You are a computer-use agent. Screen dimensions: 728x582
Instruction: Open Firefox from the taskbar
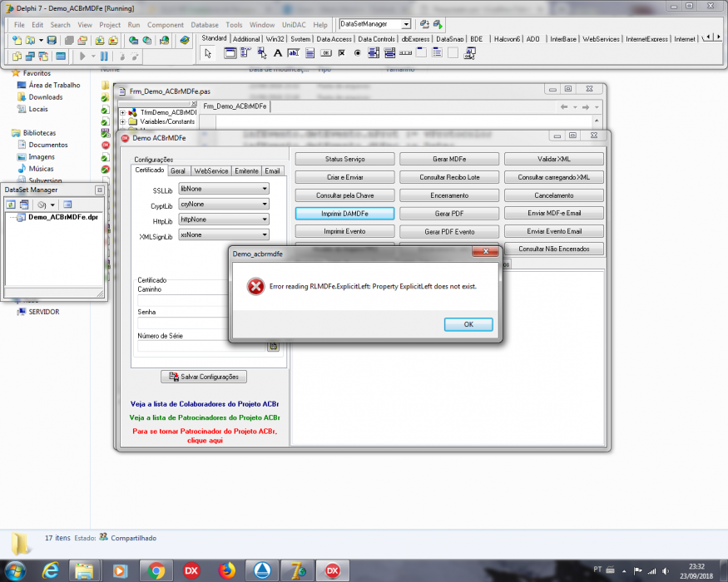(x=227, y=570)
